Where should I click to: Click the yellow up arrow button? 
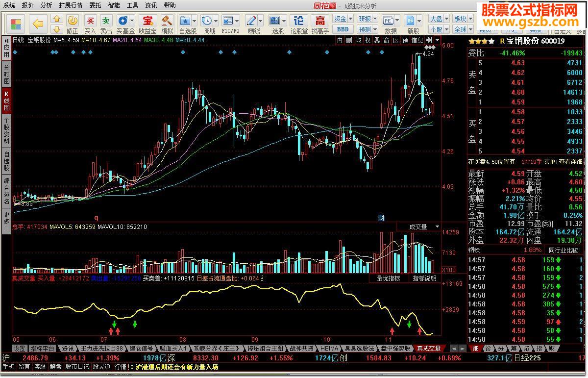57,19
